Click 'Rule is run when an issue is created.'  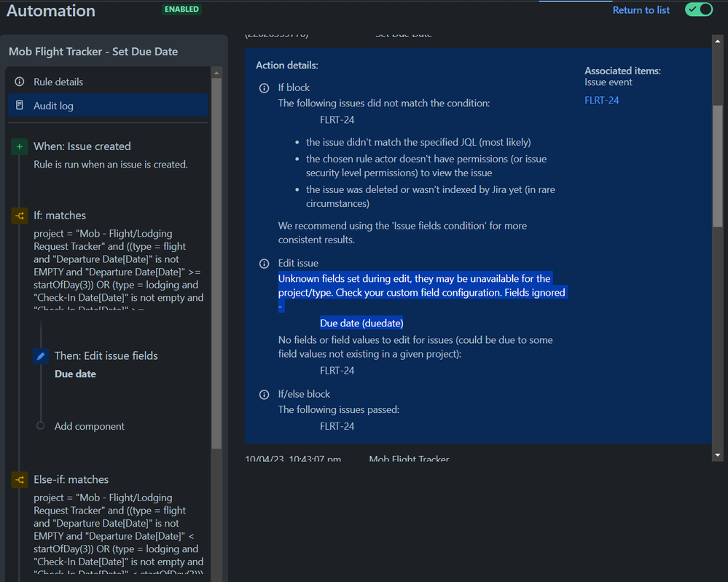click(x=111, y=165)
